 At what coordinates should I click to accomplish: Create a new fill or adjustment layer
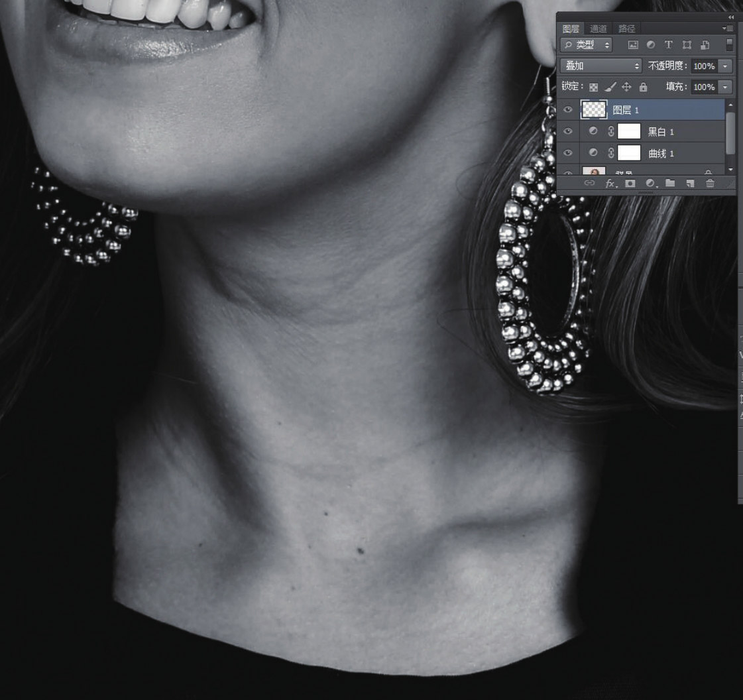coord(650,184)
